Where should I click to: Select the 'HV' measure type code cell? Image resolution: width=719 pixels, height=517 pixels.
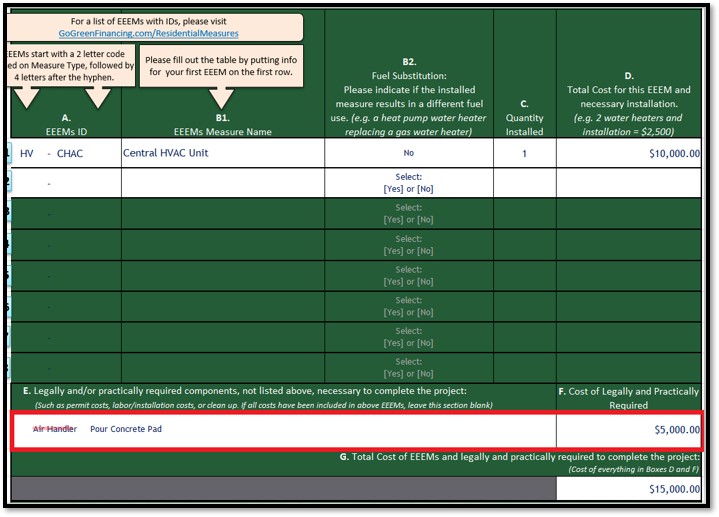(27, 154)
